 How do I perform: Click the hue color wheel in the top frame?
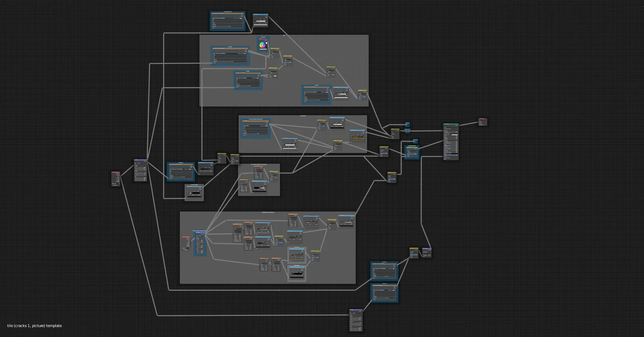coord(262,45)
